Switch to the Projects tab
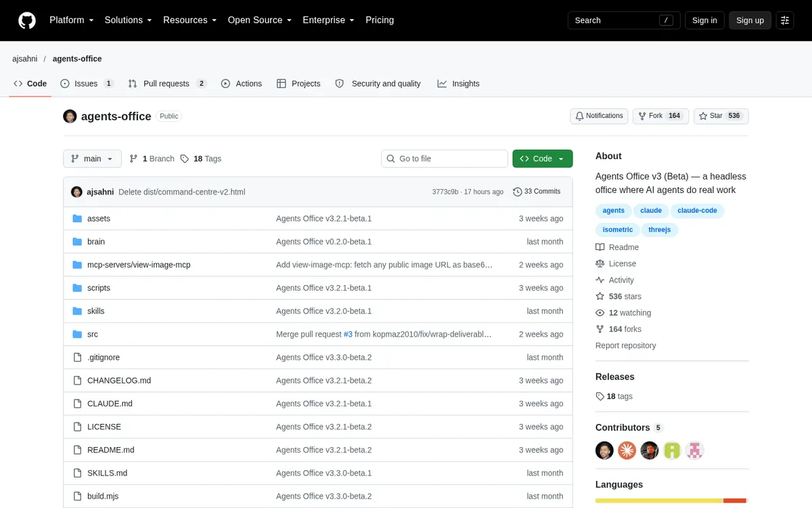 coord(298,83)
